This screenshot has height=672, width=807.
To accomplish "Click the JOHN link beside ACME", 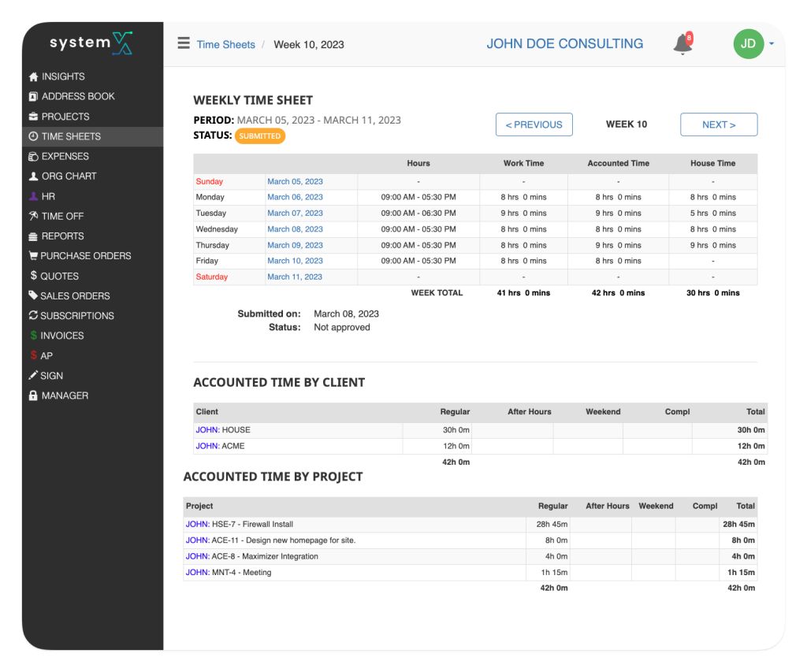I will click(206, 447).
